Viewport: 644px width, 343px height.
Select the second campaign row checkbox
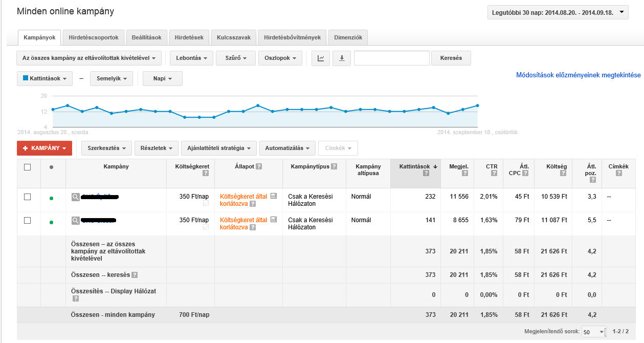28,220
